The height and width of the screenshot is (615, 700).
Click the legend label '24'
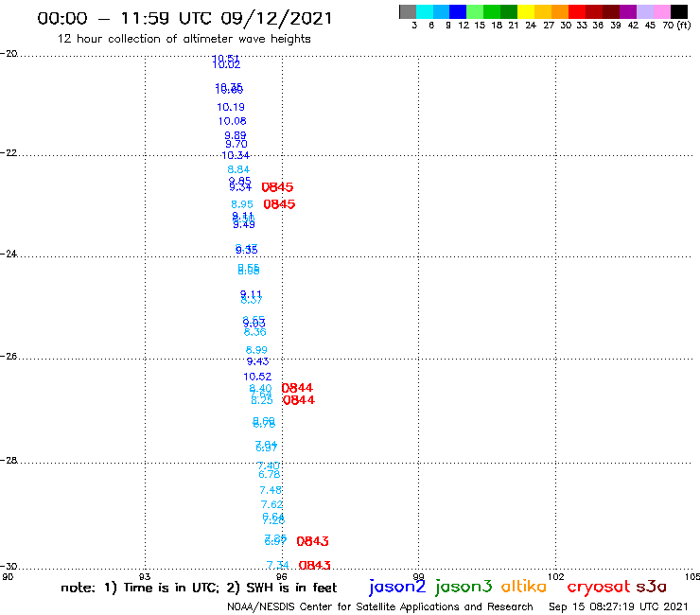[x=531, y=26]
